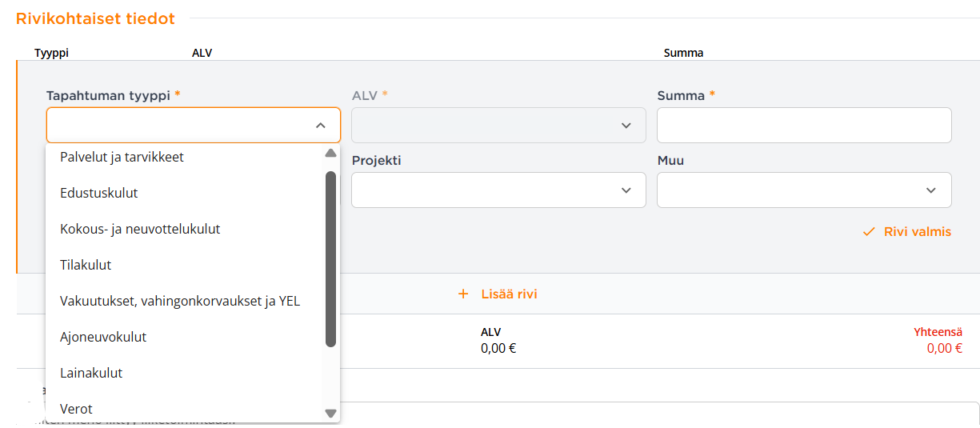
Task: Click the dropdown list scrollbar thumb
Action: (x=330, y=258)
